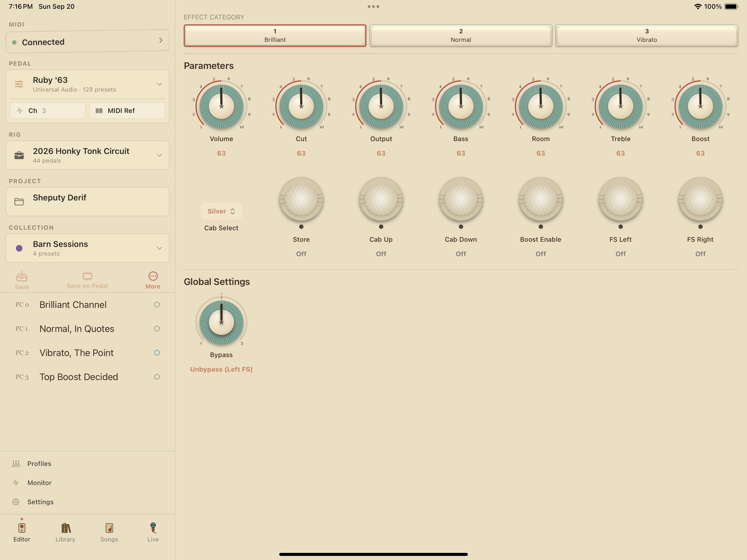Image resolution: width=747 pixels, height=560 pixels.
Task: Click the status circle for Vibrato, The Point
Action: tap(157, 353)
